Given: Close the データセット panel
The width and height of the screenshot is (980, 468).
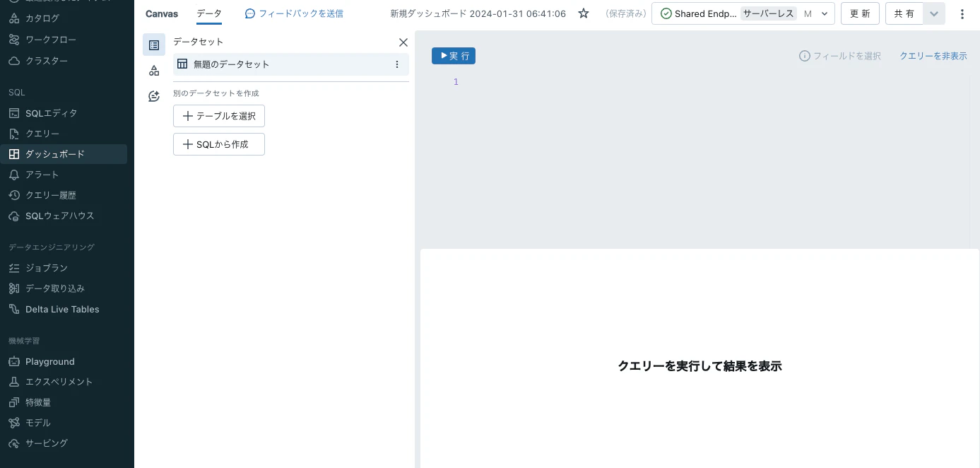Looking at the screenshot, I should pos(403,42).
